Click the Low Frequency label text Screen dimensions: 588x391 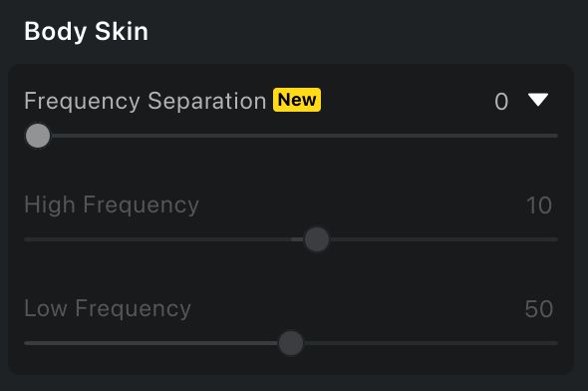pyautogui.click(x=108, y=308)
